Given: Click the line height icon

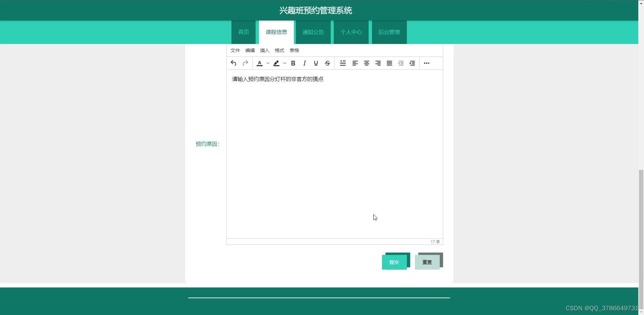Looking at the screenshot, I should 343,63.
